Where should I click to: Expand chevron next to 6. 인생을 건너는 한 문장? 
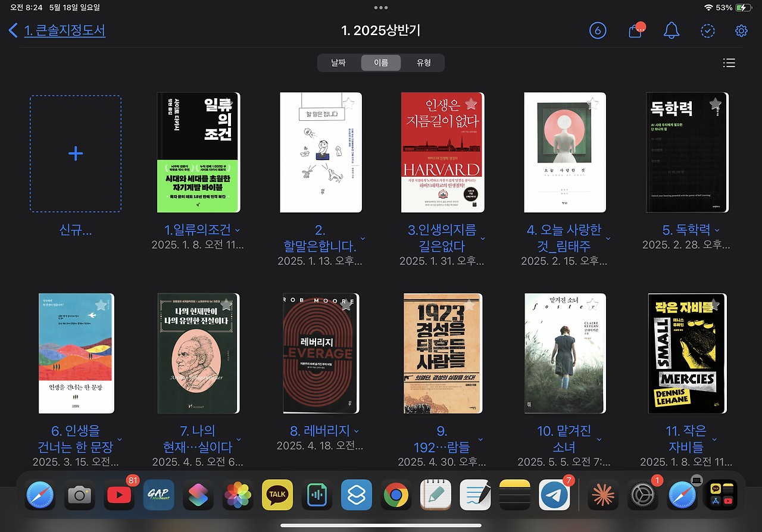[x=120, y=440]
